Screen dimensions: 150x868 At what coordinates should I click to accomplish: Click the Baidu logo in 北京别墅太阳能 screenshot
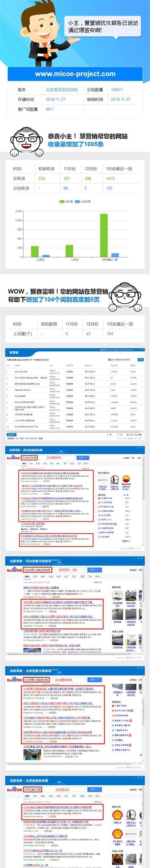15,680
